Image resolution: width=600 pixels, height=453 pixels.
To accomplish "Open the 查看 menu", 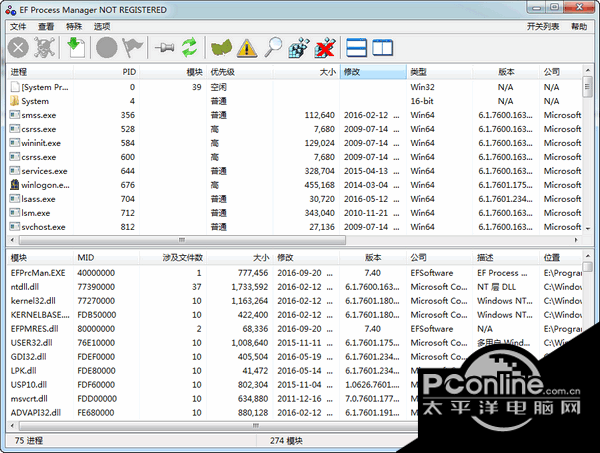I will point(46,26).
